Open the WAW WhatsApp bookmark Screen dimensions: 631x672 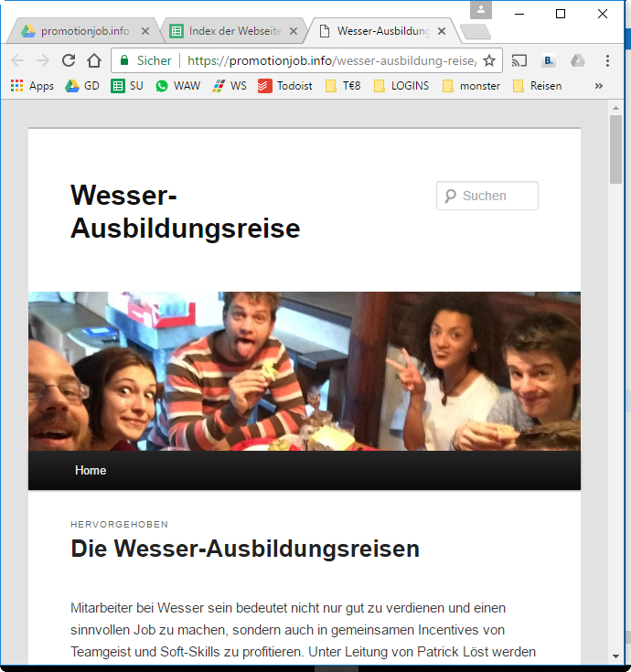click(177, 86)
